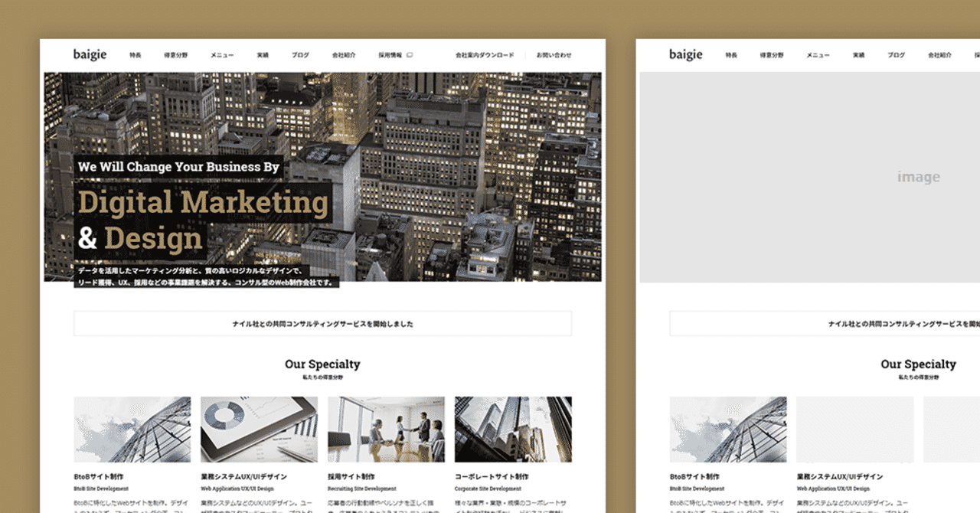The image size is (980, 513).
Task: Open the handshake meeting thumbnail for 採用サイト制作
Action: pyautogui.click(x=386, y=429)
